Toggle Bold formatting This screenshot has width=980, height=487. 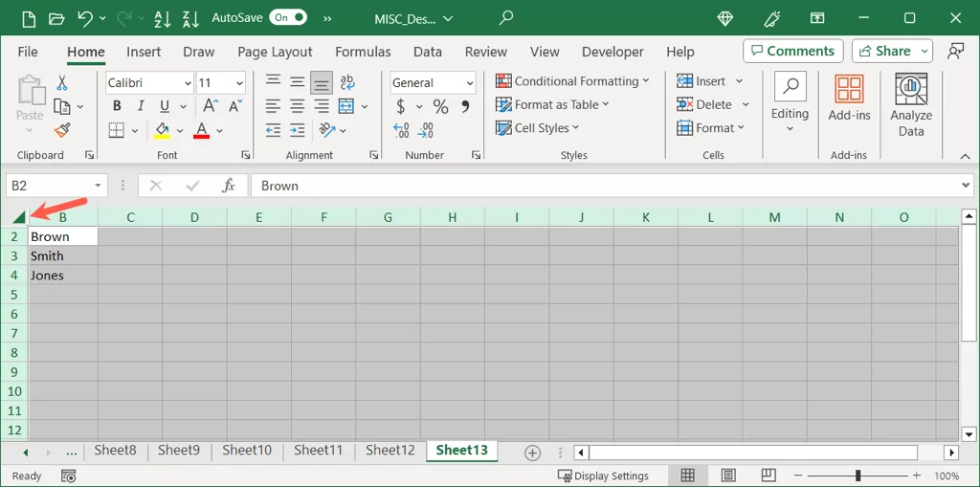pos(117,106)
